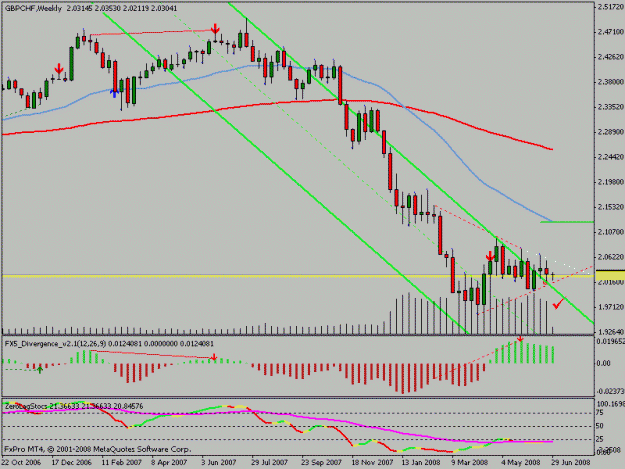Click the 2.15320 price level label

click(611, 207)
